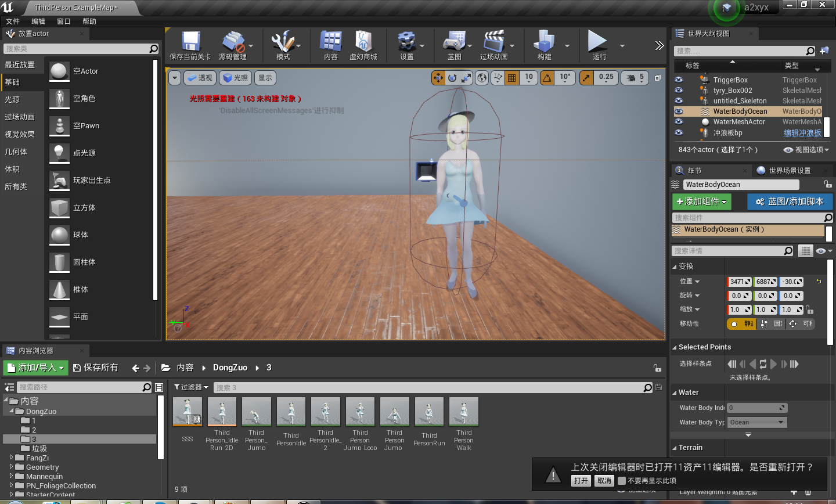
Task: Expand the FangZi folder
Action: tap(11, 458)
